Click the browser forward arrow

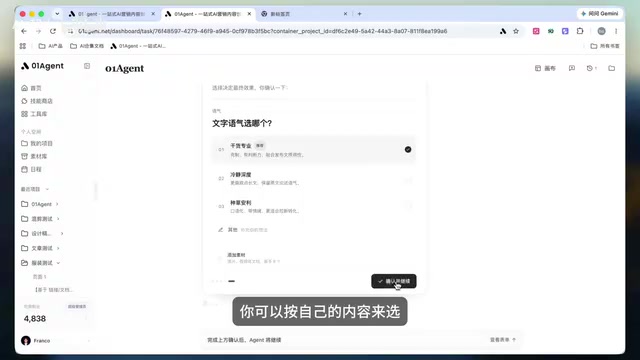[38, 31]
